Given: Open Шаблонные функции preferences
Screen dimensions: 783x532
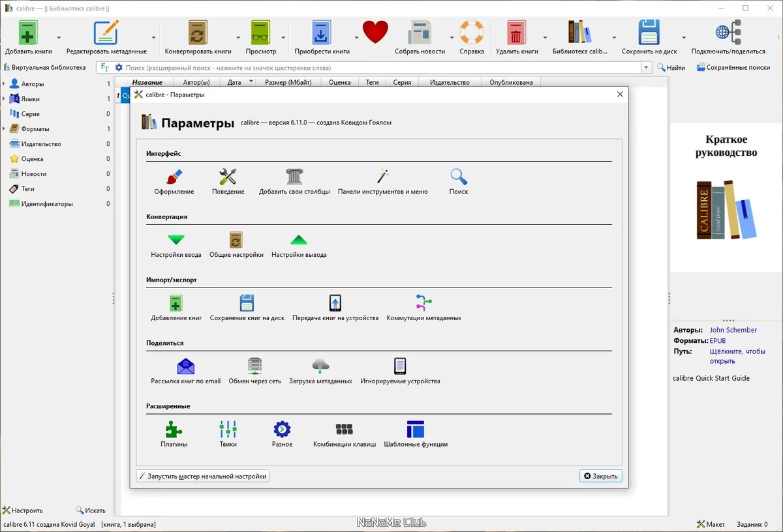Looking at the screenshot, I should click(x=416, y=435).
